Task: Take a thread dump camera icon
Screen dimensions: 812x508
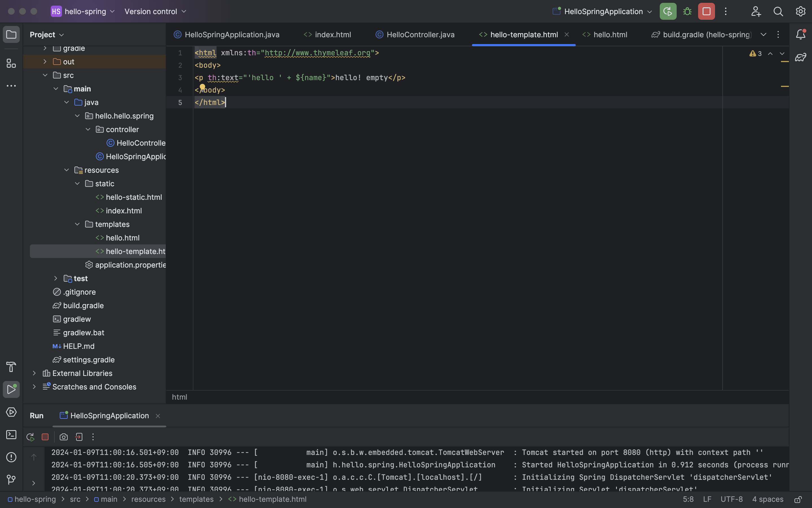Action: click(x=63, y=437)
